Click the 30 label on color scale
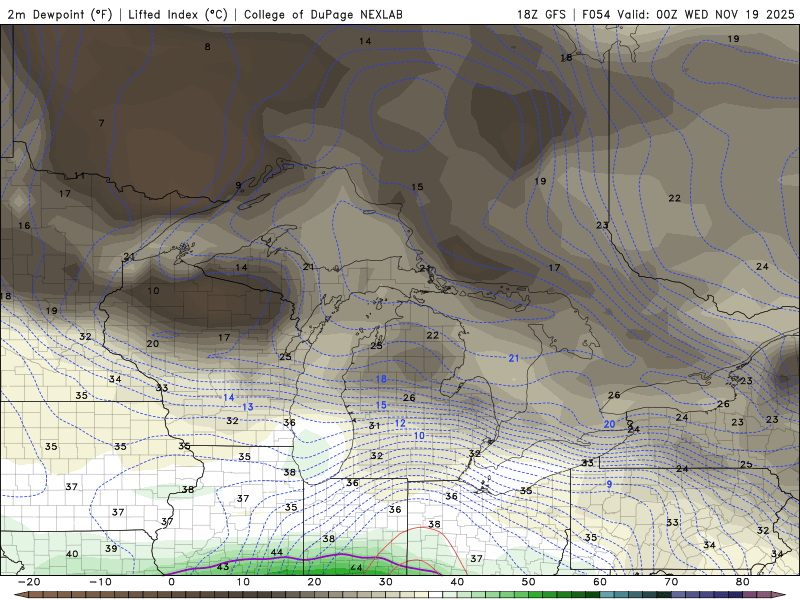Screen dimensions: 800x600 pos(386,582)
